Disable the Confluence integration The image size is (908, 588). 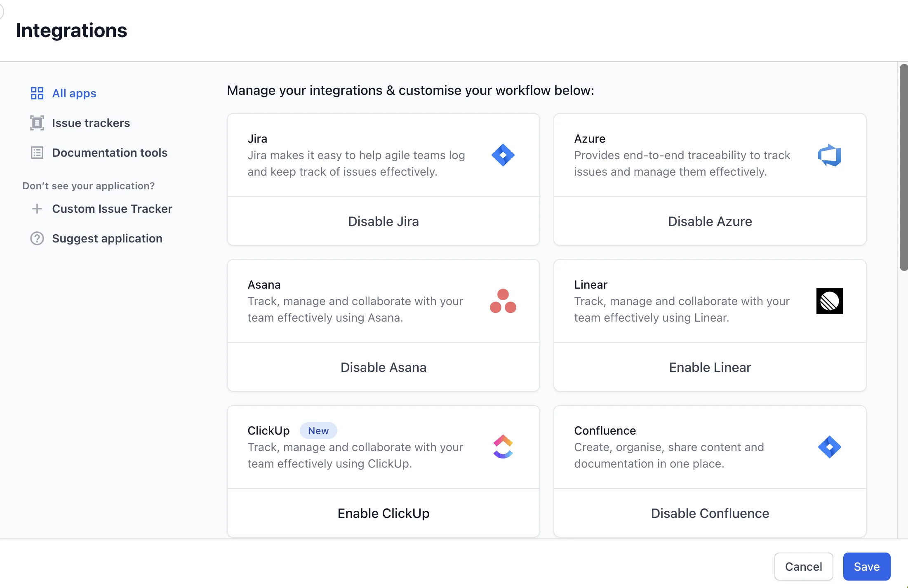tap(710, 513)
